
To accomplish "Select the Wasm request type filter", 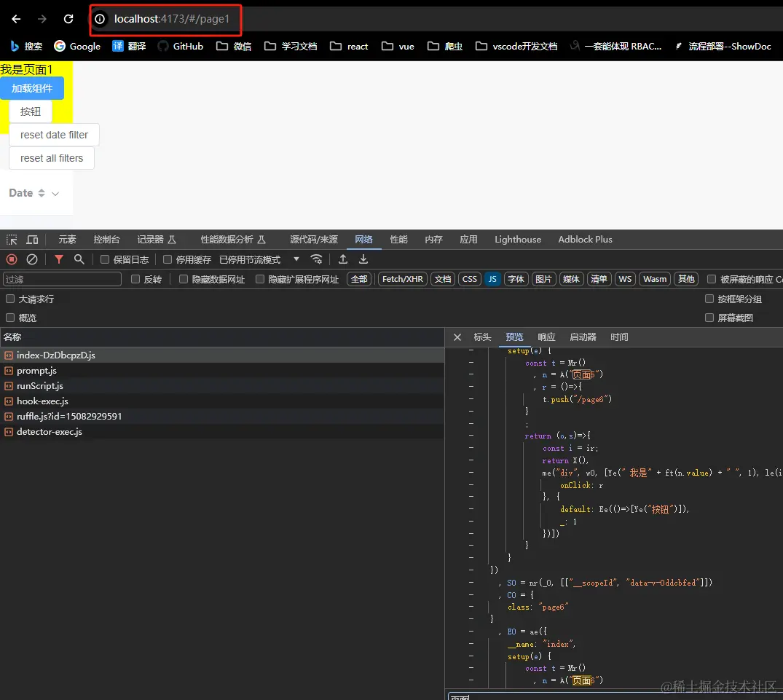I will (655, 279).
